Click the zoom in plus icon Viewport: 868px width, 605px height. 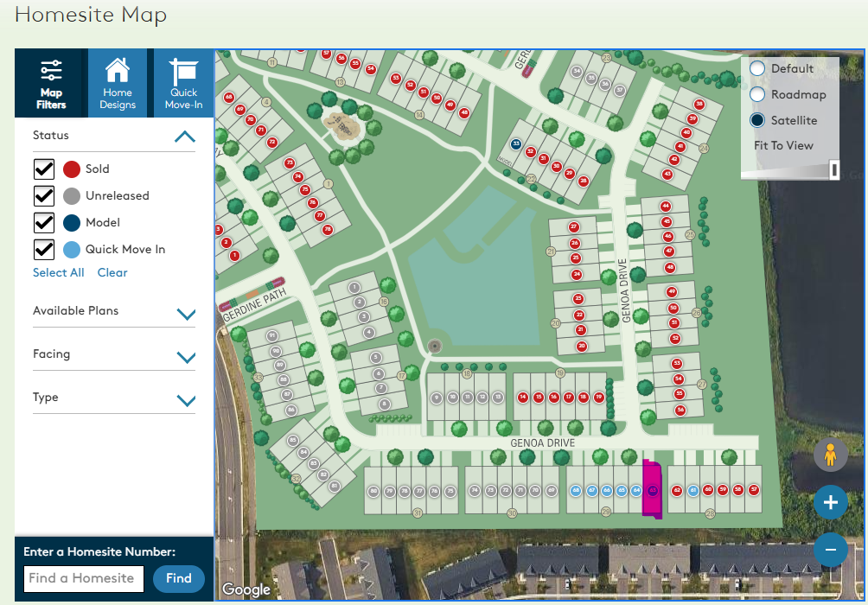(x=830, y=502)
